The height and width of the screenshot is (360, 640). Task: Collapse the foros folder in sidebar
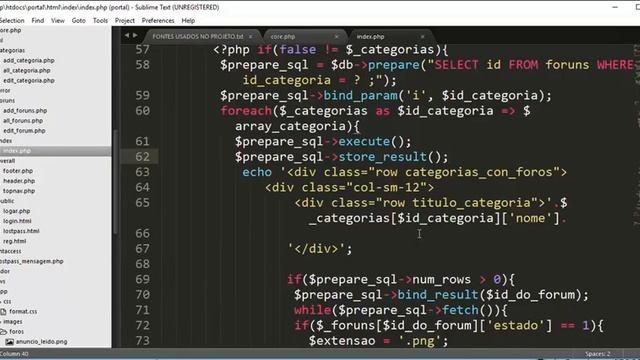16,332
